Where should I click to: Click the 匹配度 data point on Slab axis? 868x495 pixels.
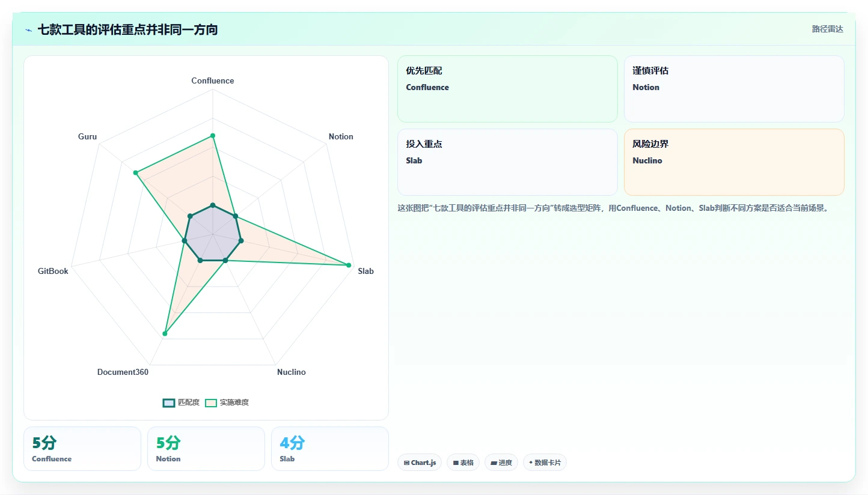click(x=240, y=241)
